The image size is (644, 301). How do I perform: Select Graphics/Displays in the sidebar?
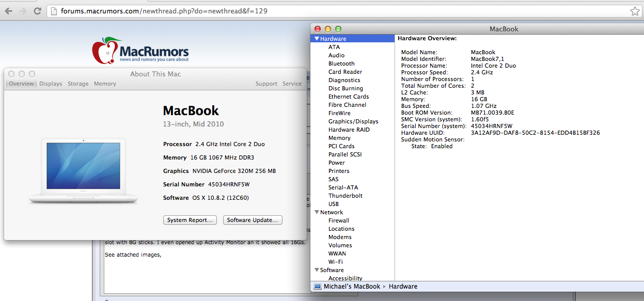353,121
